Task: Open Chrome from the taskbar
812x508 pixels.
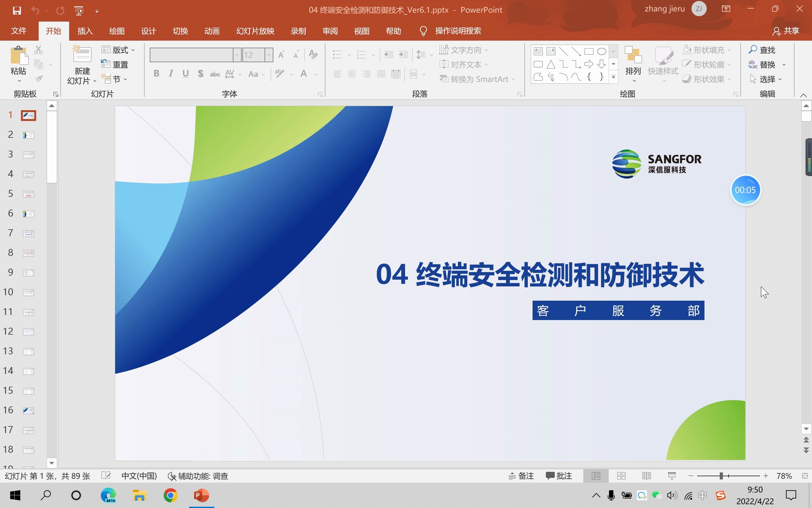Action: 170,495
